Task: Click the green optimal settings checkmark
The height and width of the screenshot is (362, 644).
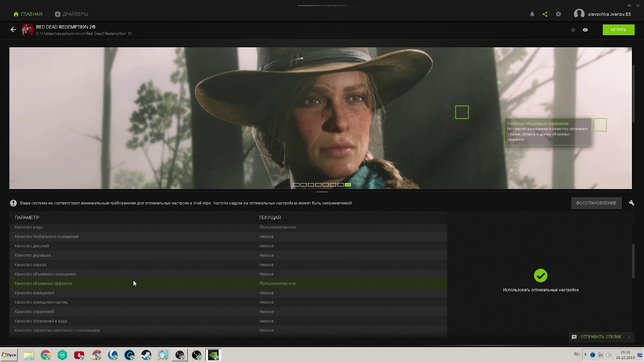Action: 540,276
